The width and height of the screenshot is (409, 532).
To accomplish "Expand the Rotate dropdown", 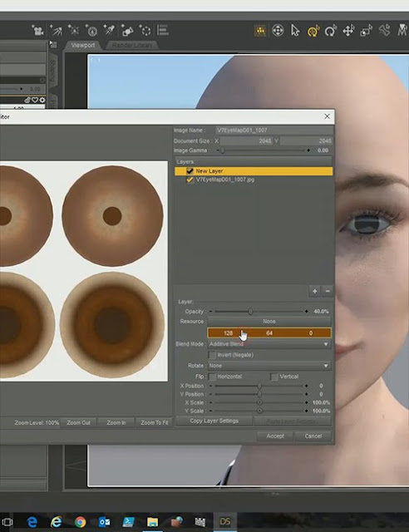I will (x=269, y=366).
